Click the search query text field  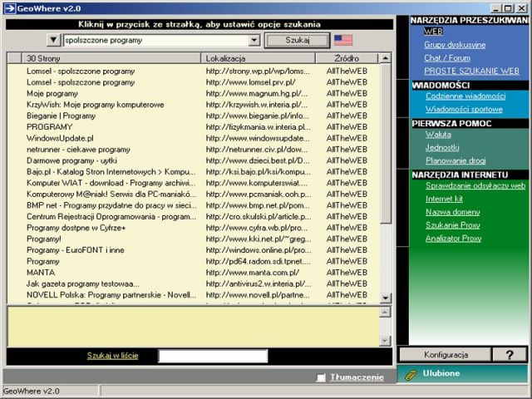(x=155, y=40)
